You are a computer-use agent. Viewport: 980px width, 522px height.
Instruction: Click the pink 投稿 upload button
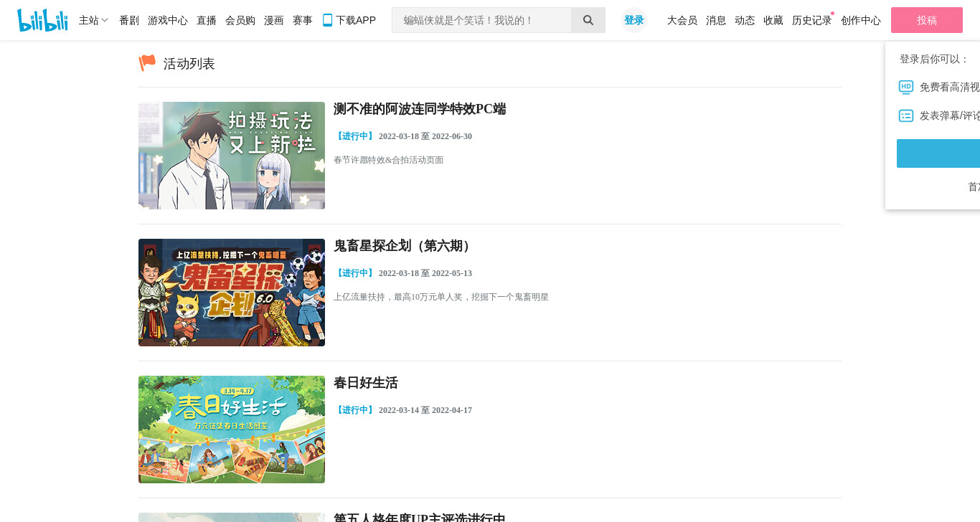pos(927,20)
